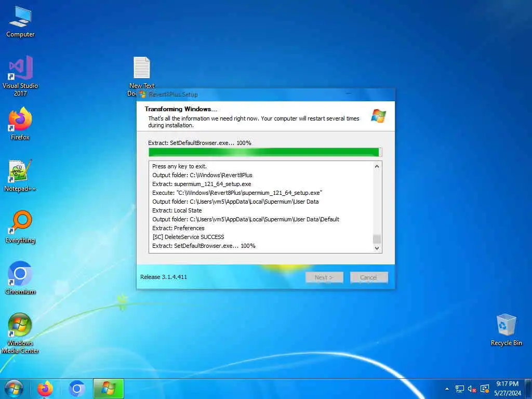Screen dimensions: 532x399
Task: Click 'Extract: supermium_121_64_setup.exe' log line
Action: pos(202,184)
